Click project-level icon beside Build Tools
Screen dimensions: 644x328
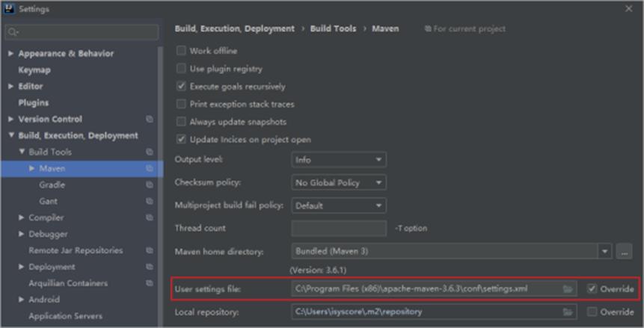[x=150, y=152]
